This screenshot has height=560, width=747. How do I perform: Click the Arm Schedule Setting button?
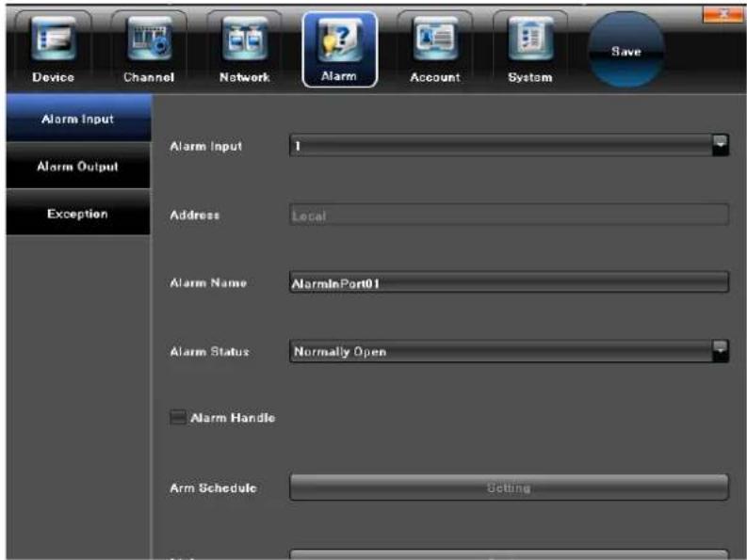(509, 488)
